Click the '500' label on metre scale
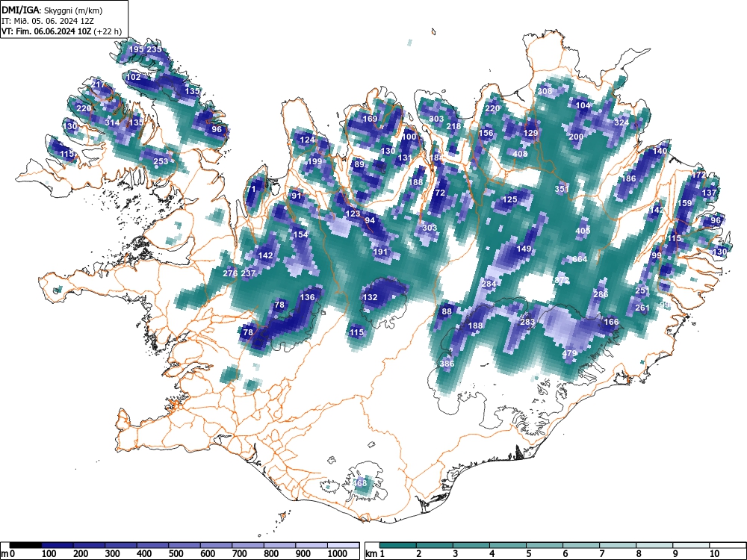 176,554
